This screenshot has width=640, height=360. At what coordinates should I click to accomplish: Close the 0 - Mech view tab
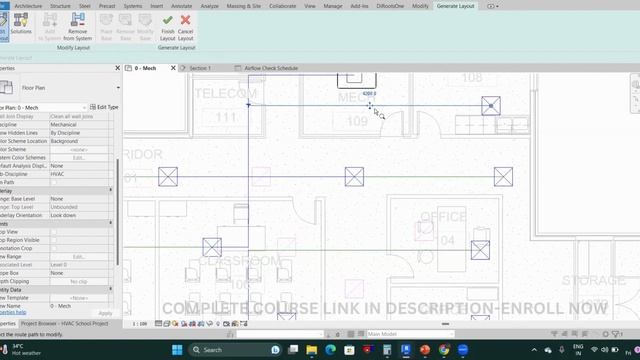pyautogui.click(x=173, y=68)
